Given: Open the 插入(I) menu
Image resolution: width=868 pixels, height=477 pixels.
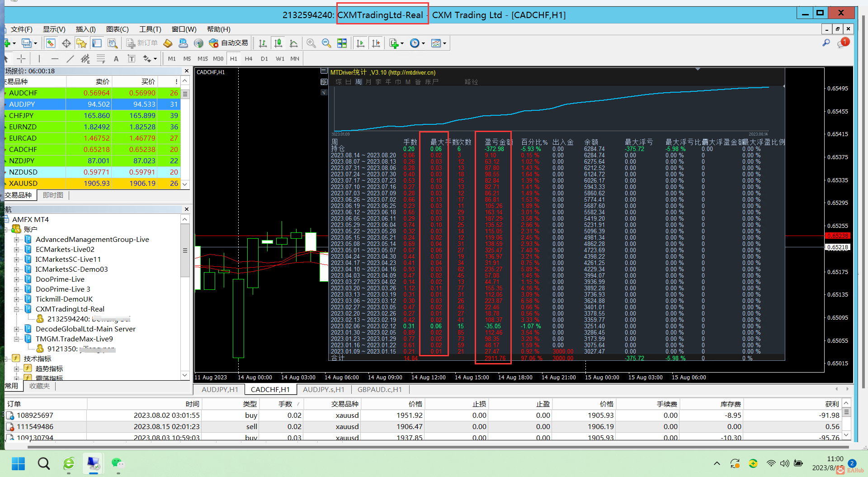Looking at the screenshot, I should tap(85, 29).
